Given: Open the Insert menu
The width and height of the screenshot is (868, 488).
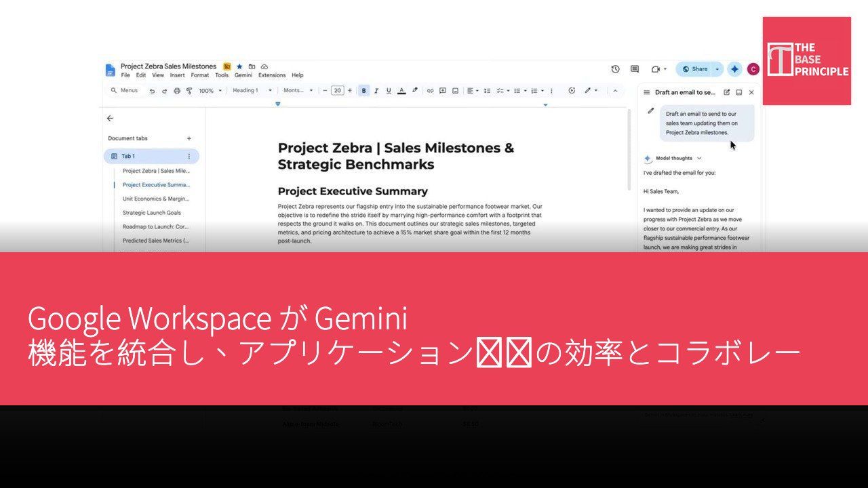Looking at the screenshot, I should coord(177,75).
